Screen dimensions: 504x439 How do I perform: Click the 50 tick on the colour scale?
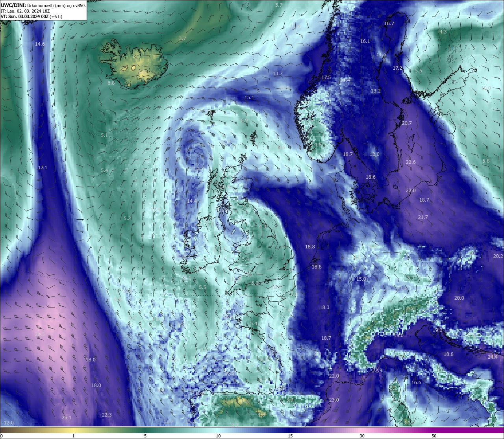click(x=434, y=436)
